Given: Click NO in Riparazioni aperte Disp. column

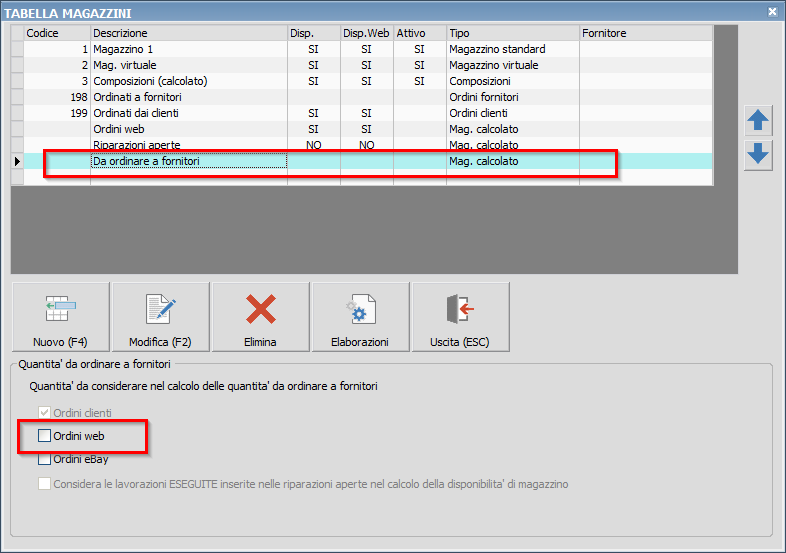Looking at the screenshot, I should point(314,145).
